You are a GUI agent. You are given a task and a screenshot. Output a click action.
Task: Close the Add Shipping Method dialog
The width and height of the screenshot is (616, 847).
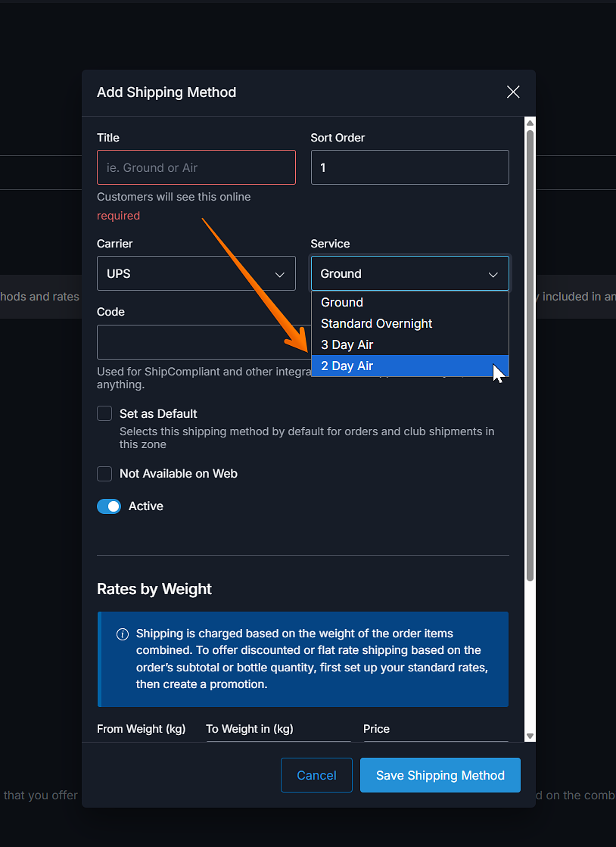click(x=513, y=92)
